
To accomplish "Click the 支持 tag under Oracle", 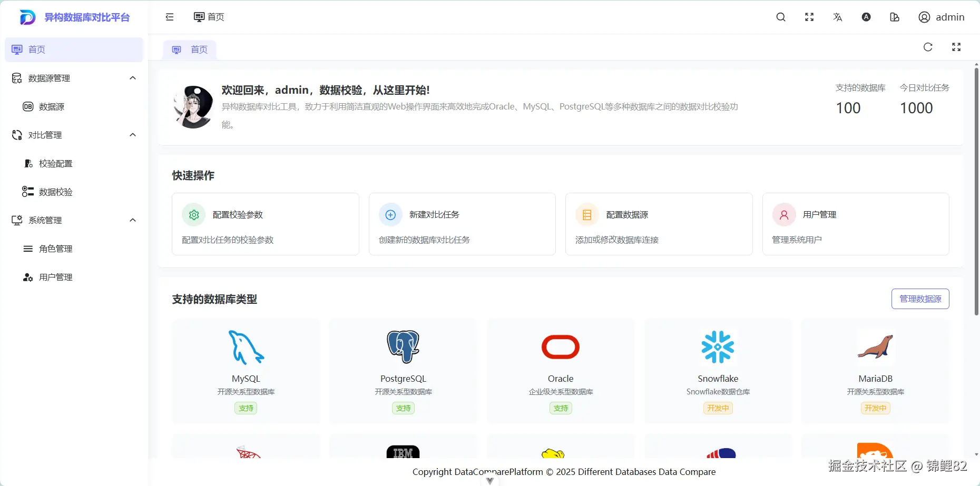I will [x=561, y=409].
